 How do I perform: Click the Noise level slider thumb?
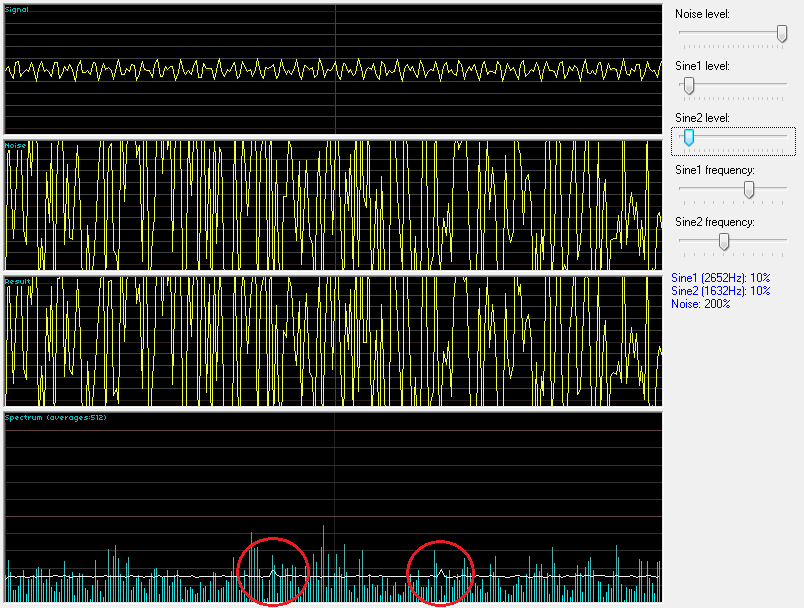click(x=781, y=33)
